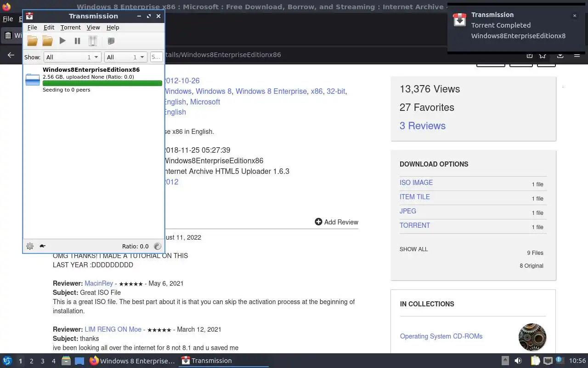Viewport: 588px width, 368px height.
Task: Open TORRENT download option
Action: click(x=415, y=225)
